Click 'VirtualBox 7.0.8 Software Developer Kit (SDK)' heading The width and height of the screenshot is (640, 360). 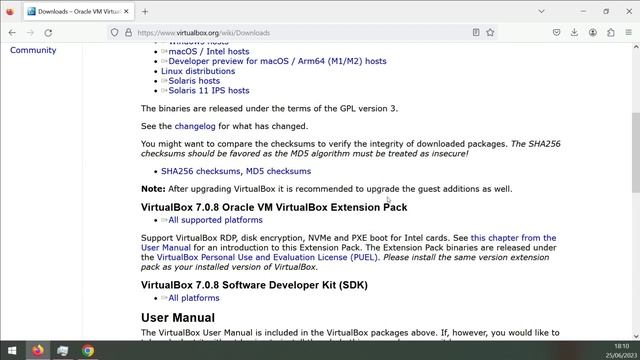(254, 285)
